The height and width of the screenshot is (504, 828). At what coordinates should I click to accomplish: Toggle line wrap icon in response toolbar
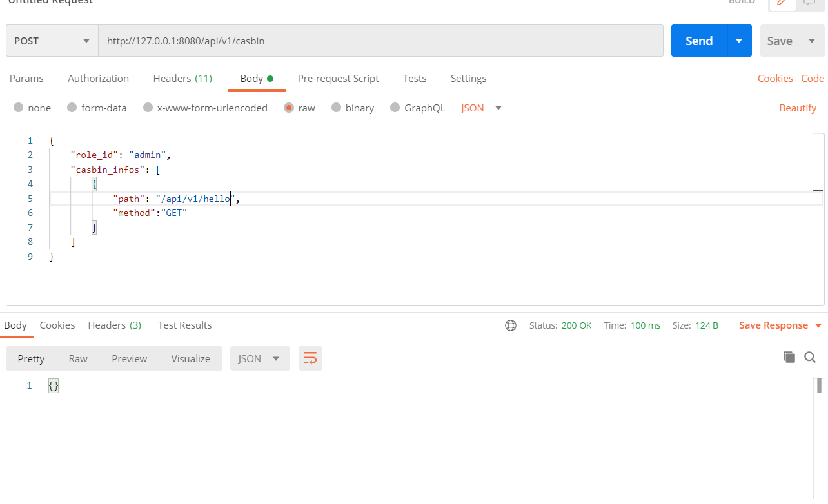pyautogui.click(x=310, y=358)
